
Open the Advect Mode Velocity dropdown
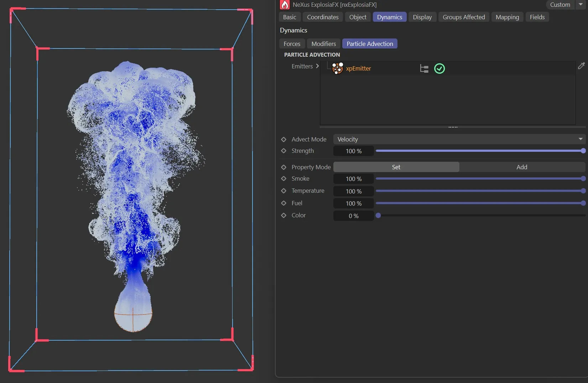[580, 139]
